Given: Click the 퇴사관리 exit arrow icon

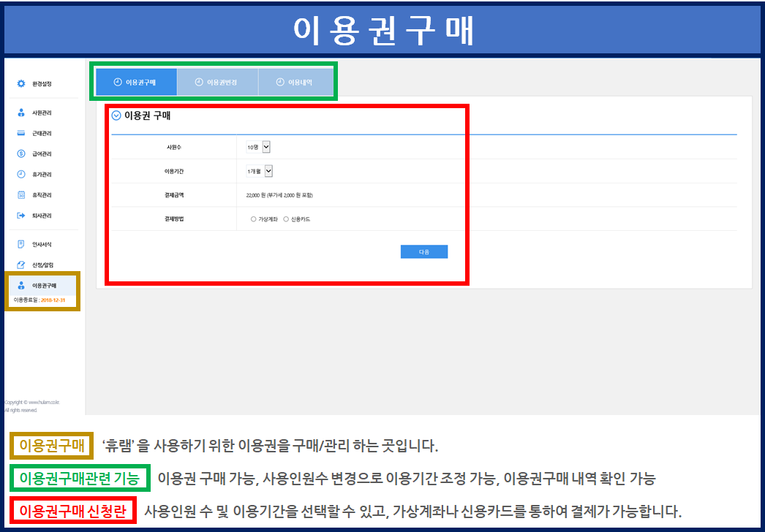Looking at the screenshot, I should 21,216.
